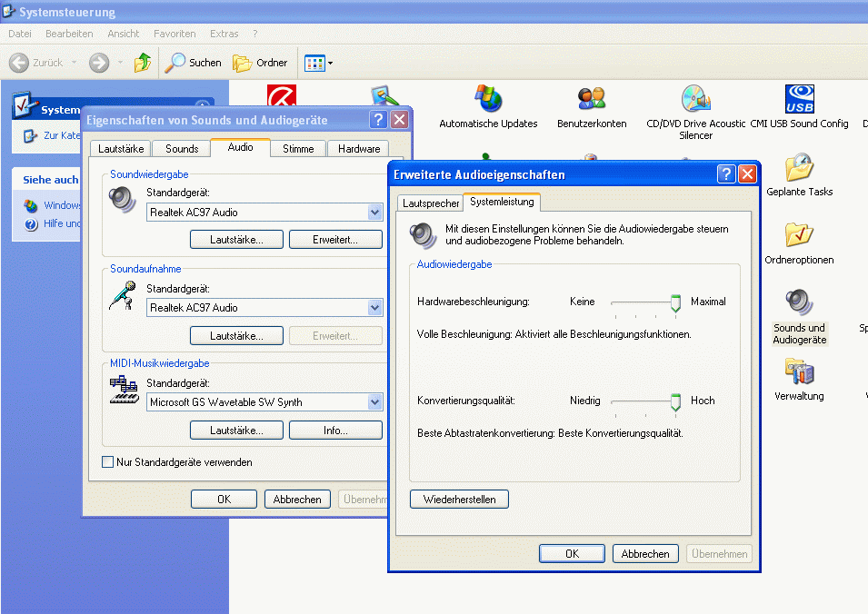Expand the Ansichten view dropdown arrow

point(331,63)
